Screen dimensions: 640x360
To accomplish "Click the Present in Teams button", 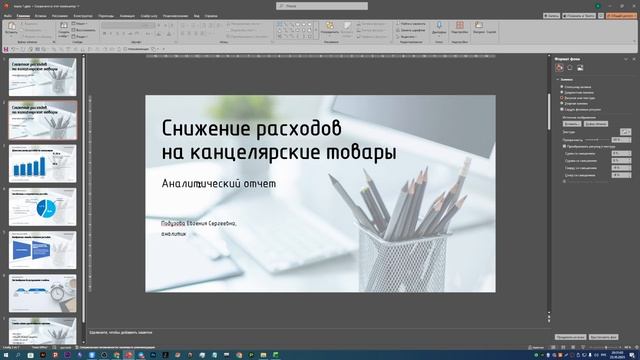I will click(579, 16).
